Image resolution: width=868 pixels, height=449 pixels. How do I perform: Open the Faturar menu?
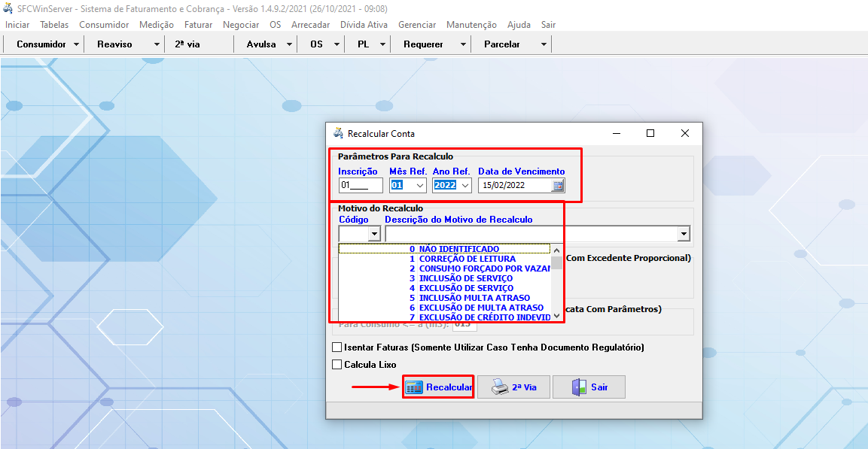198,25
